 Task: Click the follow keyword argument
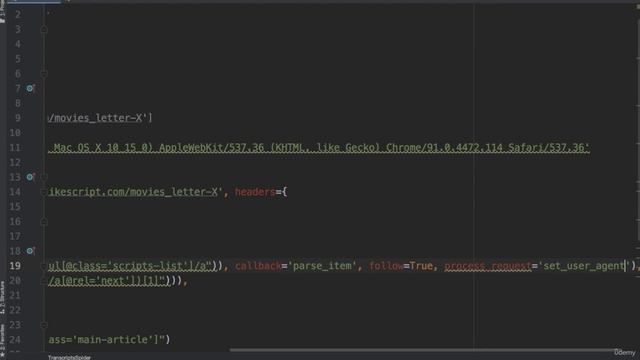[386, 266]
